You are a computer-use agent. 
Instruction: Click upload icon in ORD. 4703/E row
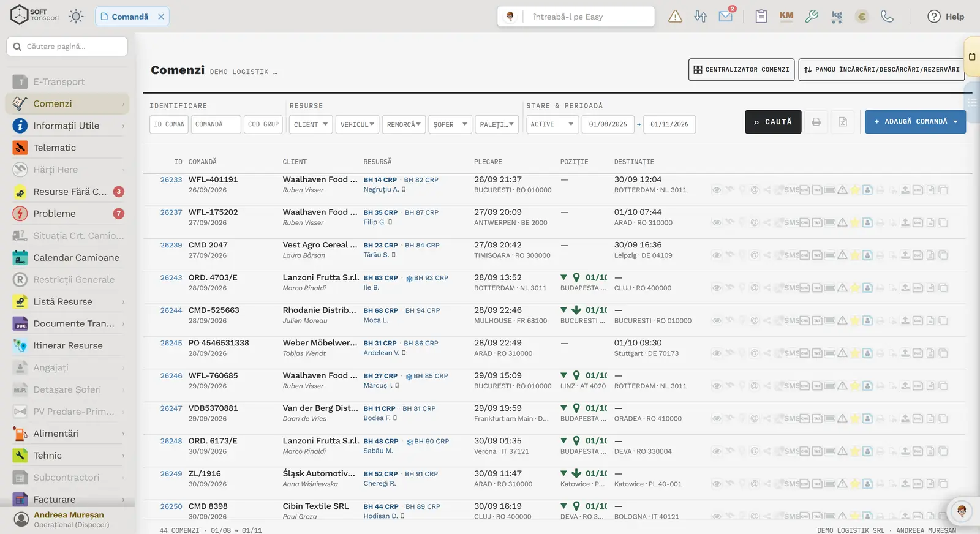click(905, 288)
